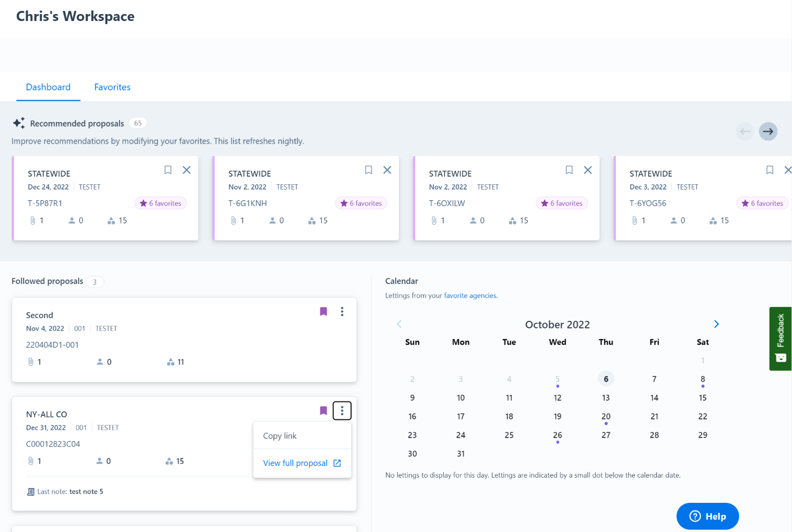Viewport: 792px width, 532px height.
Task: Remove the bookmark from NY-ALL CO proposal
Action: 324,411
